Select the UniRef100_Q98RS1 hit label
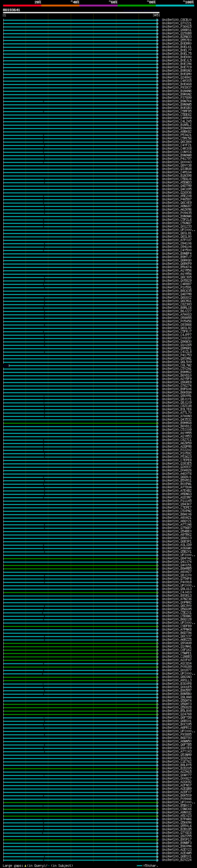This screenshot has height=868, width=197. point(176,30)
